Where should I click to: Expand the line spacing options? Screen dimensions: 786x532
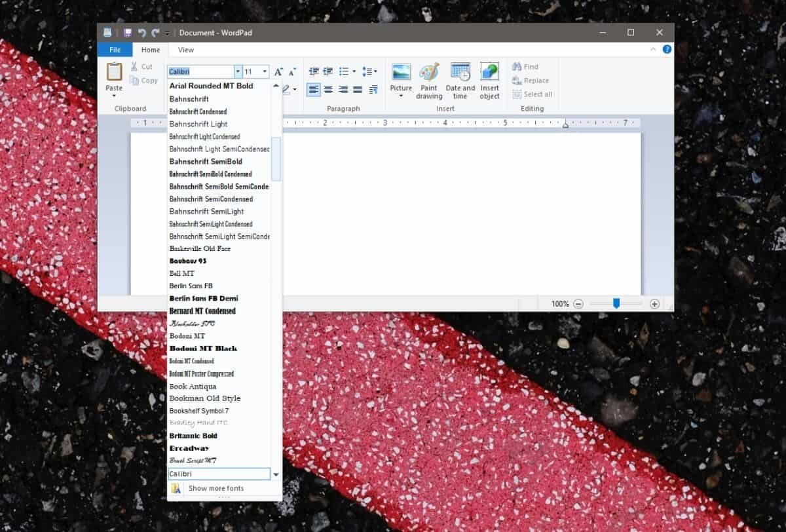(x=375, y=71)
